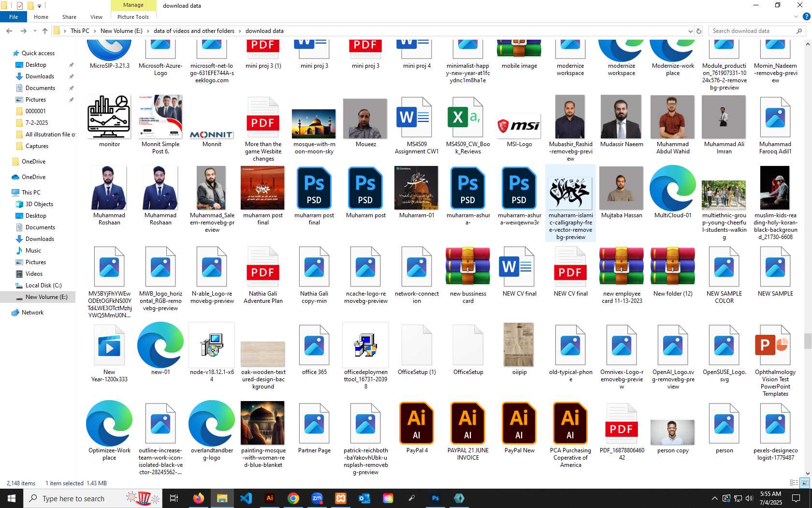Open Quick access in navigation pane
Image resolution: width=812 pixels, height=508 pixels.
tap(38, 53)
